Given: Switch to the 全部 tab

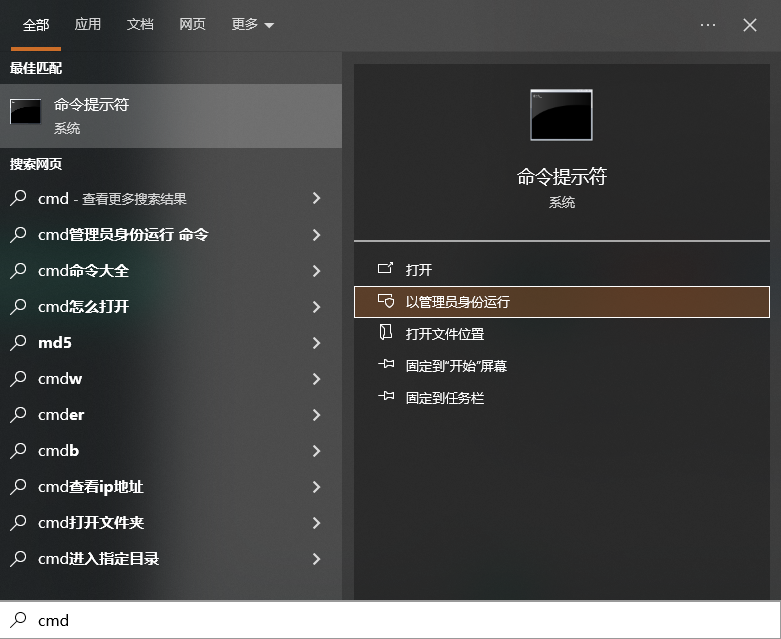Looking at the screenshot, I should 36,24.
